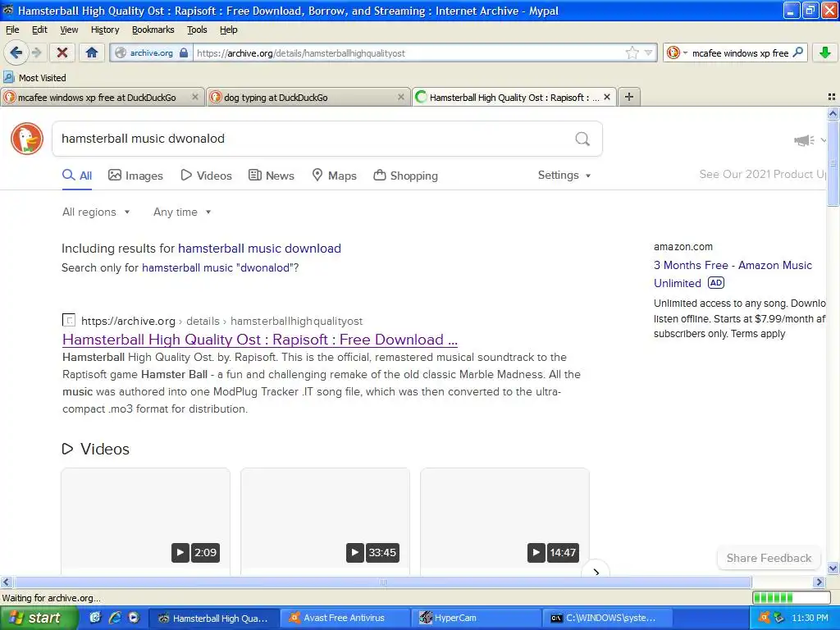
Task: Click the archive.org result URL
Action: click(221, 321)
